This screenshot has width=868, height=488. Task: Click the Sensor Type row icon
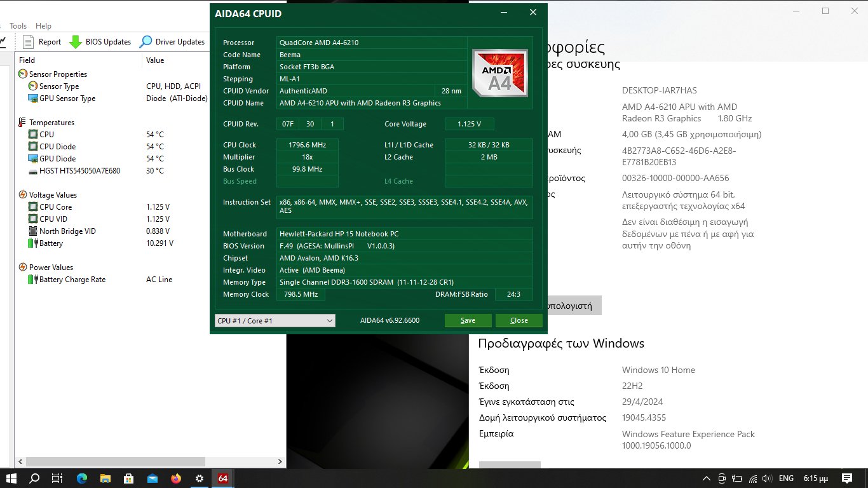33,86
